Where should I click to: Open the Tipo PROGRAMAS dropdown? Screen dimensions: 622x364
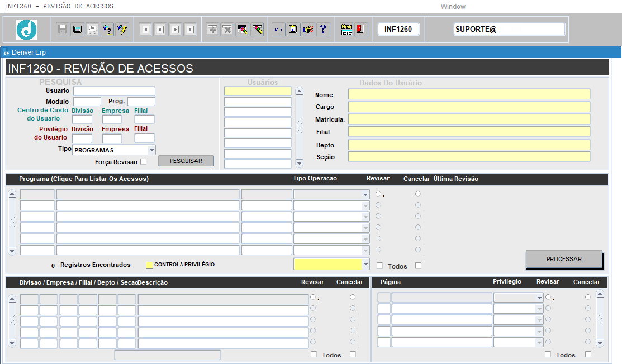[151, 150]
